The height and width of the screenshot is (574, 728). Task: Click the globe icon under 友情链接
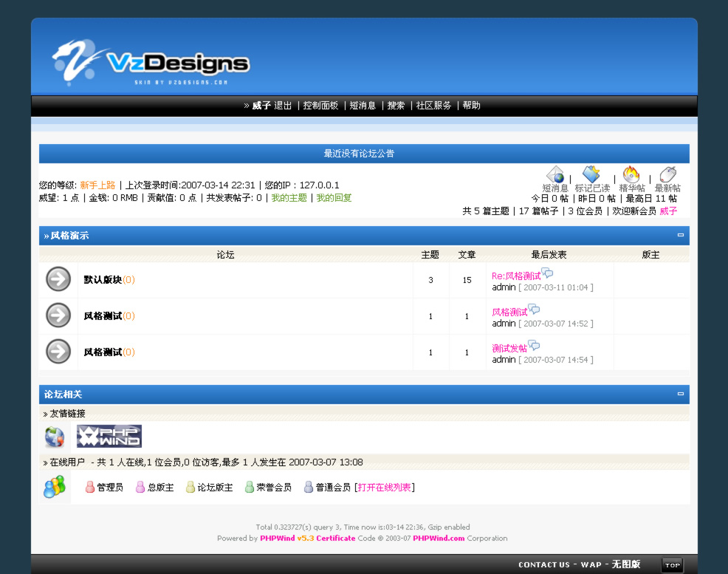pos(55,437)
